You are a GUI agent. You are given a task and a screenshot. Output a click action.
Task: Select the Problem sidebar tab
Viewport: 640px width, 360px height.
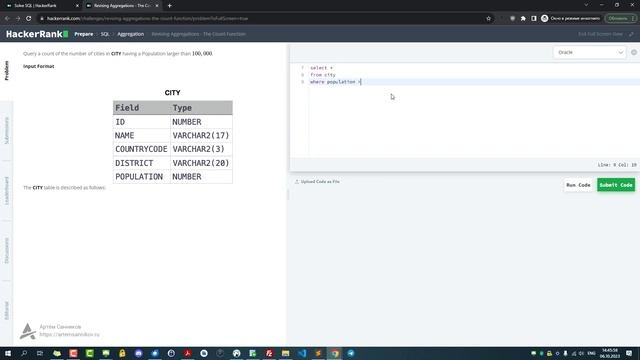coord(6,71)
